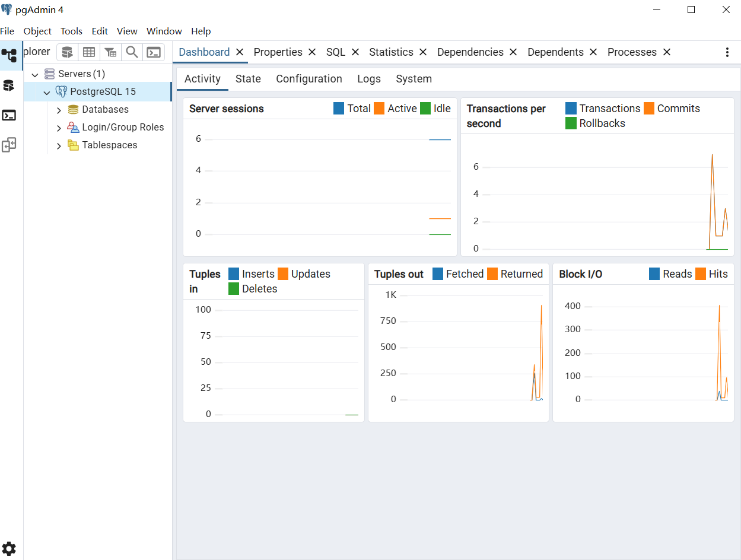The width and height of the screenshot is (741, 560).
Task: Open the File menu
Action: click(7, 31)
